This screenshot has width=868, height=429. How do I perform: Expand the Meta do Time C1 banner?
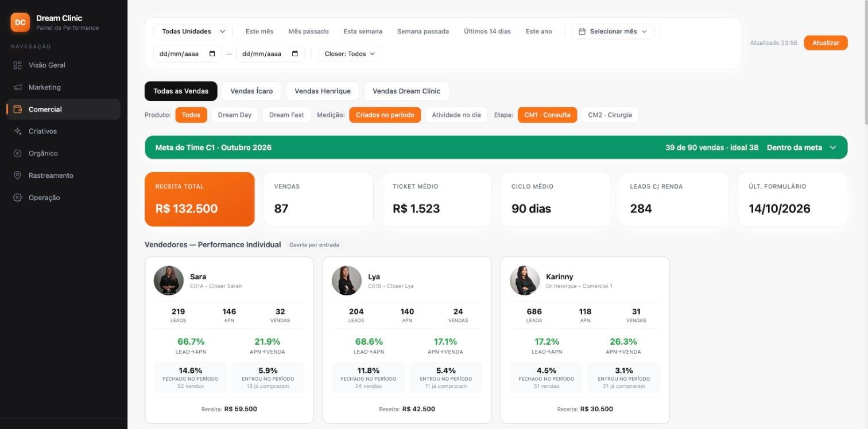[496, 147]
